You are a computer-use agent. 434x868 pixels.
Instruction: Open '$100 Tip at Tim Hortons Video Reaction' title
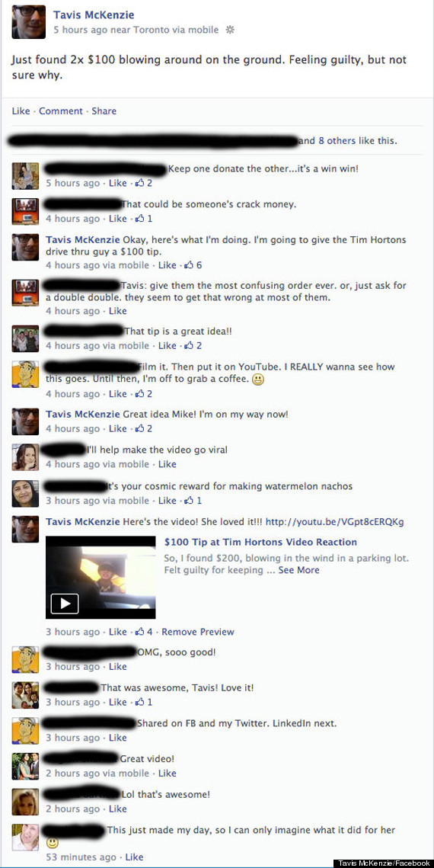tap(260, 542)
